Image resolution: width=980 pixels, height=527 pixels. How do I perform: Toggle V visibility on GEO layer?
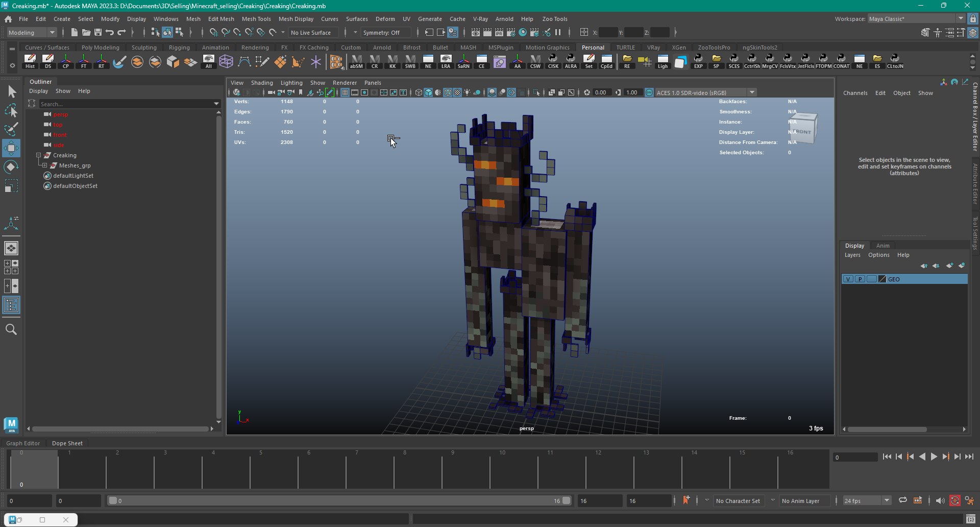point(848,279)
